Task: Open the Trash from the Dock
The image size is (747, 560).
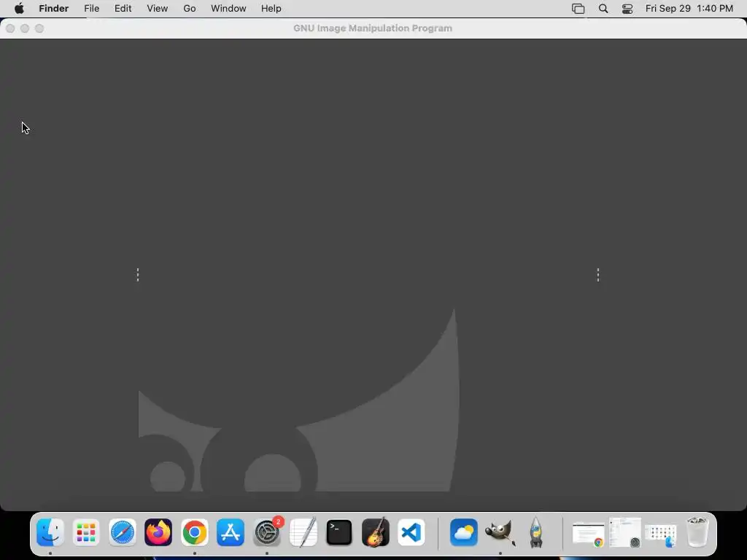Action: 697,532
